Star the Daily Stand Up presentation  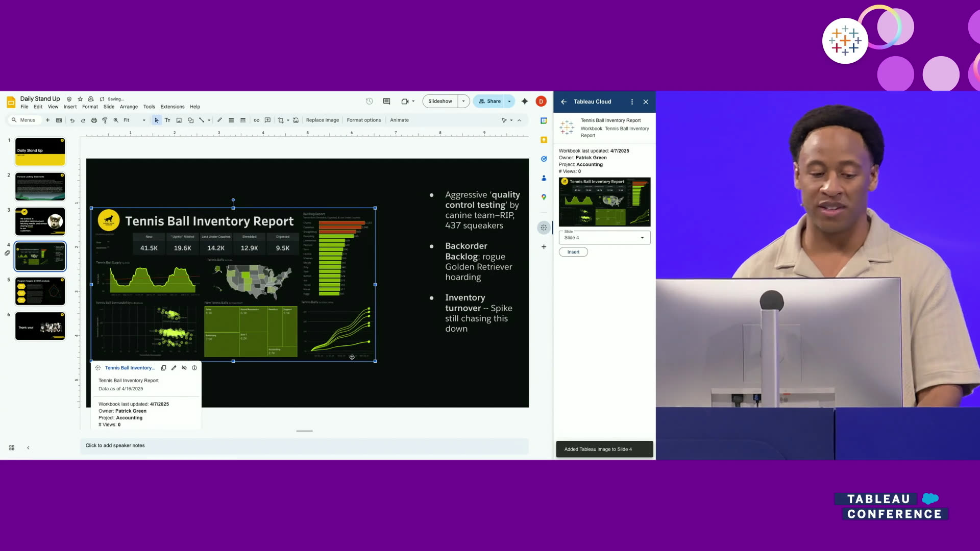[x=80, y=99]
